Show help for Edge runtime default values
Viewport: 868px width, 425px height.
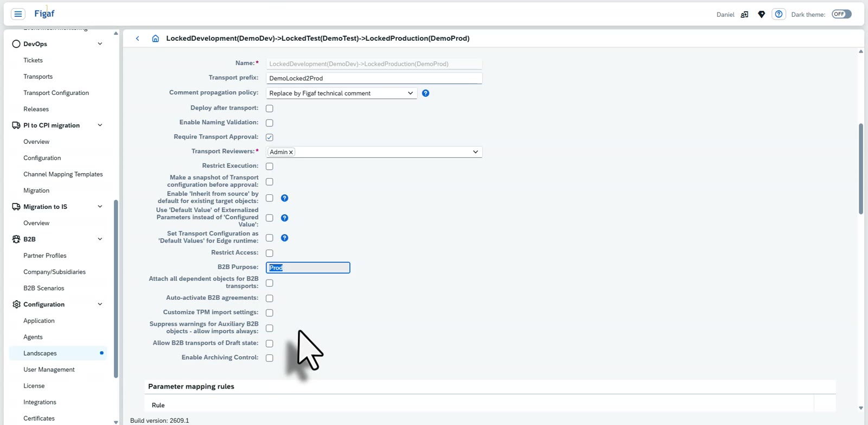pyautogui.click(x=285, y=238)
